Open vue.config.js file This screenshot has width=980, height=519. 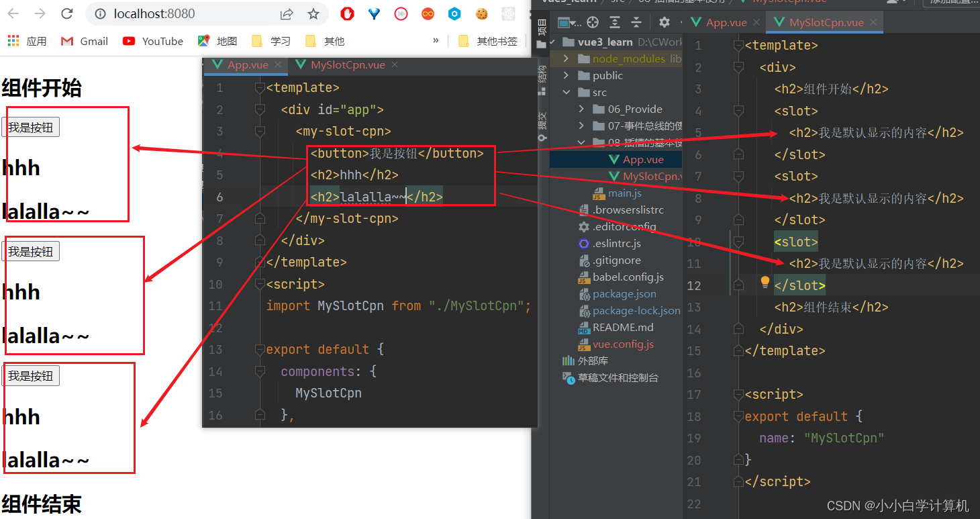616,344
